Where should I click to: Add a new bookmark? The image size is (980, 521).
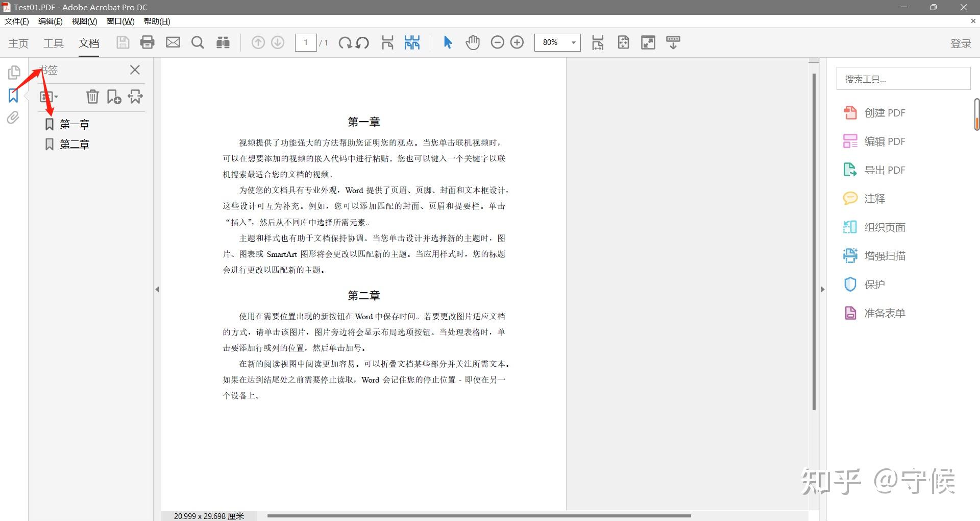pos(114,97)
